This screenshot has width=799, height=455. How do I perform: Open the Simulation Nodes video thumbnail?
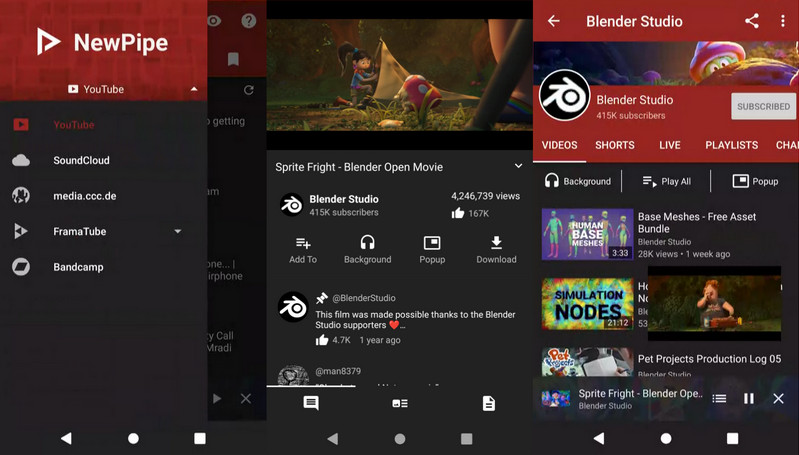(x=588, y=304)
